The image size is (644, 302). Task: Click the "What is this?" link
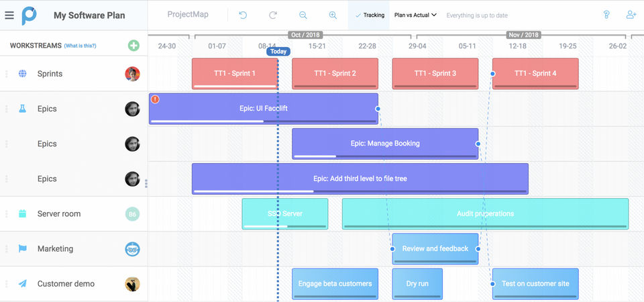[80, 46]
